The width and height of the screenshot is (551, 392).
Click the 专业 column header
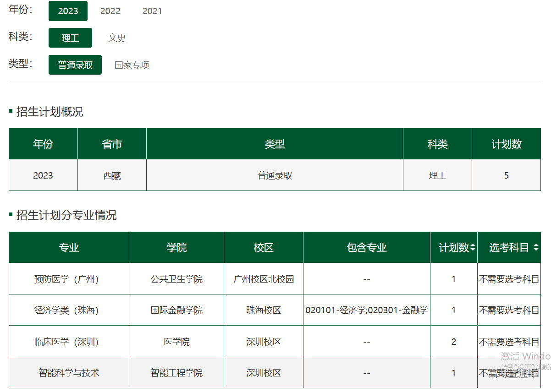[69, 248]
